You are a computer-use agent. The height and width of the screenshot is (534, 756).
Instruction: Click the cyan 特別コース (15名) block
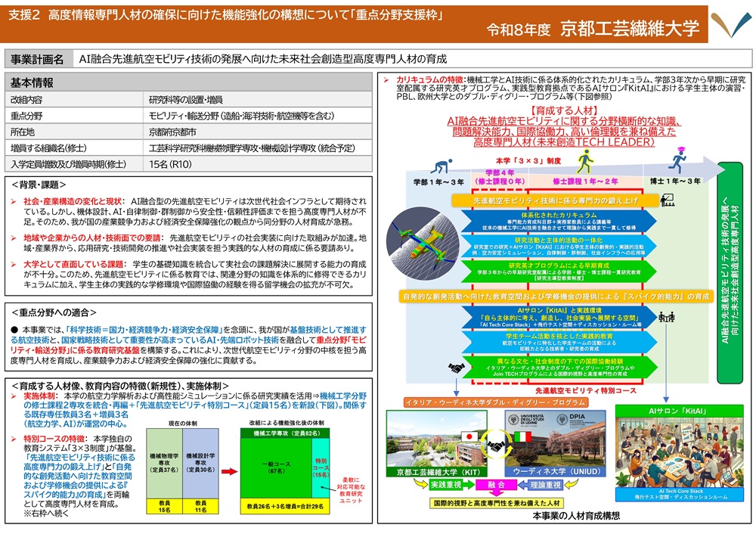point(321,468)
